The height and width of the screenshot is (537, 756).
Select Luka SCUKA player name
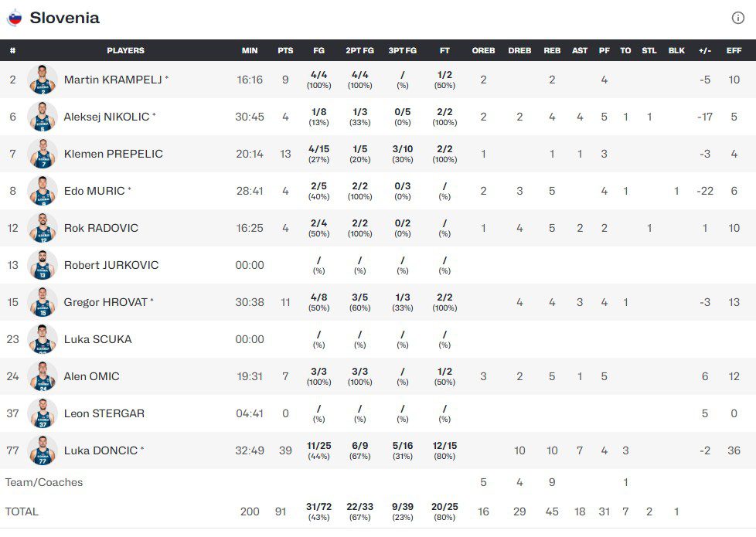point(98,339)
